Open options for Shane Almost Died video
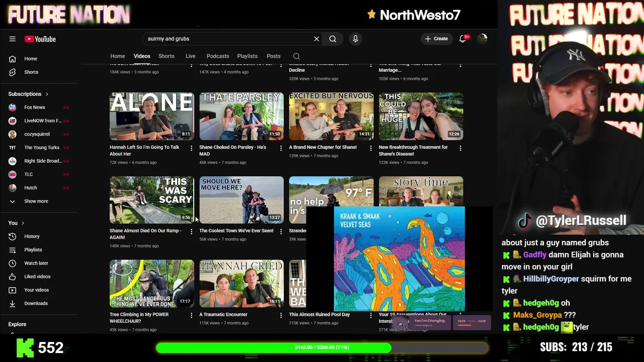The width and height of the screenshot is (644, 362). tap(191, 231)
